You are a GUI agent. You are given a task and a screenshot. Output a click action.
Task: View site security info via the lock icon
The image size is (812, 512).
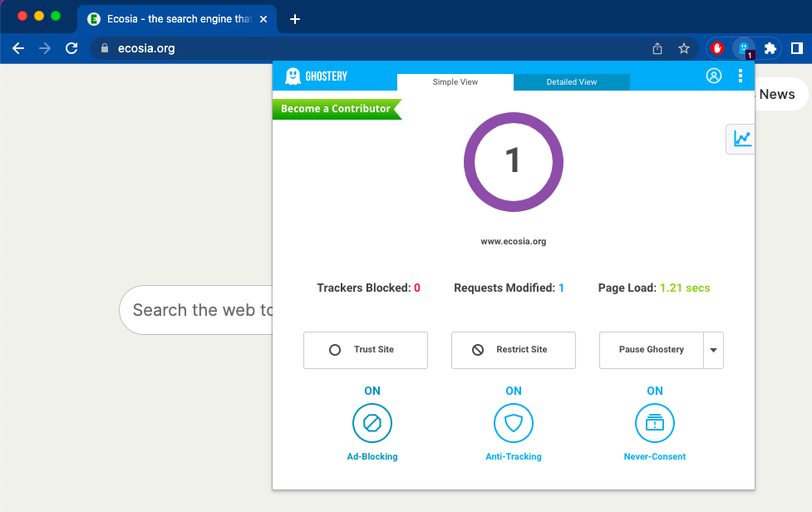(x=105, y=48)
